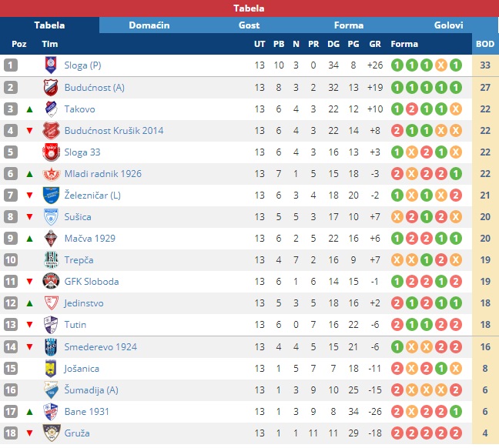Click the Mladi radnik 1926 star crest
Screen dimensions: 499x448
[x=51, y=174]
